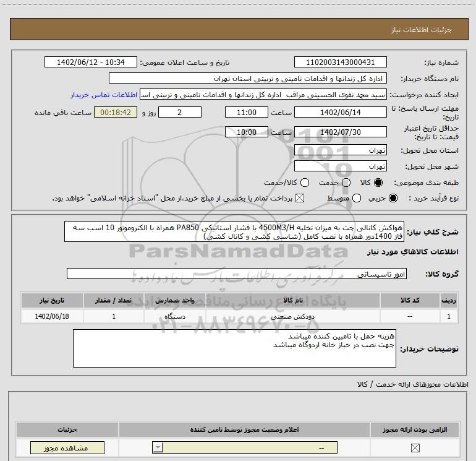Click the general need description text box
This screenshot has height=461, width=476.
(234, 231)
